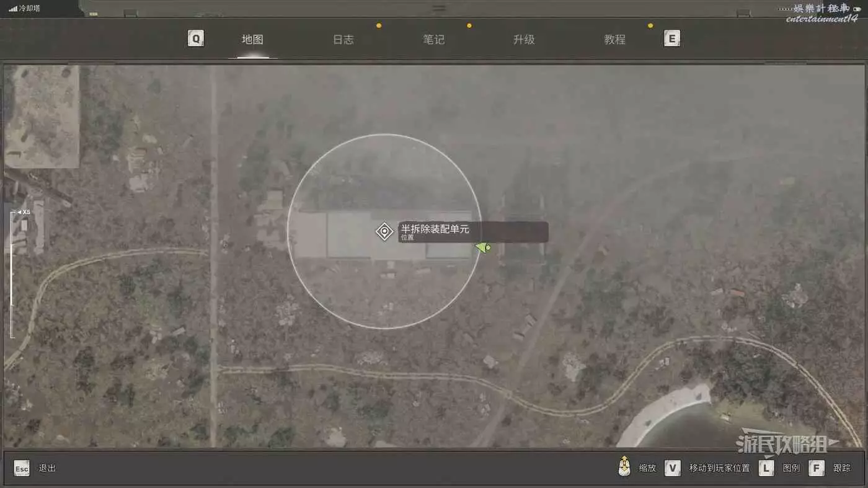Open the 笔记 notes tab
The image size is (868, 488).
(x=433, y=40)
